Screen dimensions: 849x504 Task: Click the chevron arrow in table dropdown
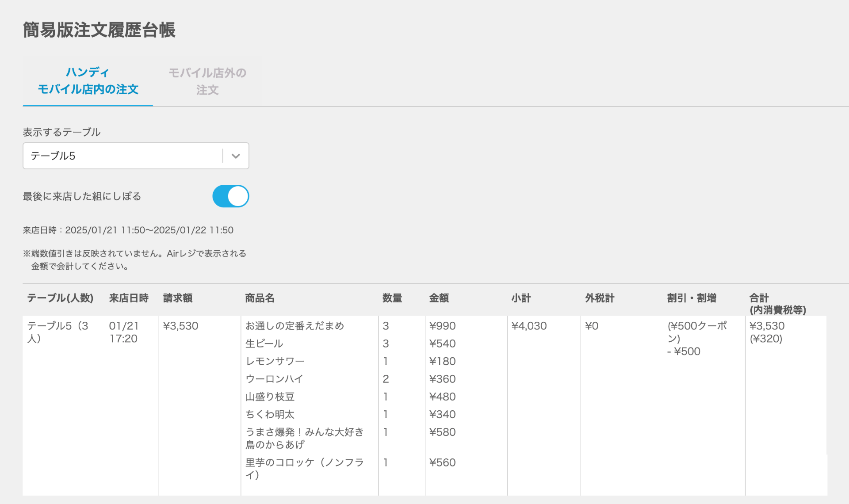(236, 156)
